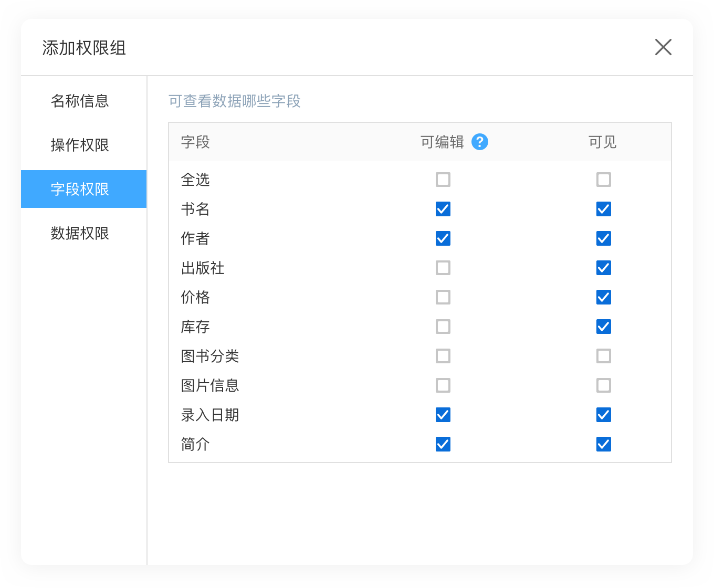Uncheck 可见 for 出版社
Screen dimensions: 714x588
pos(603,268)
